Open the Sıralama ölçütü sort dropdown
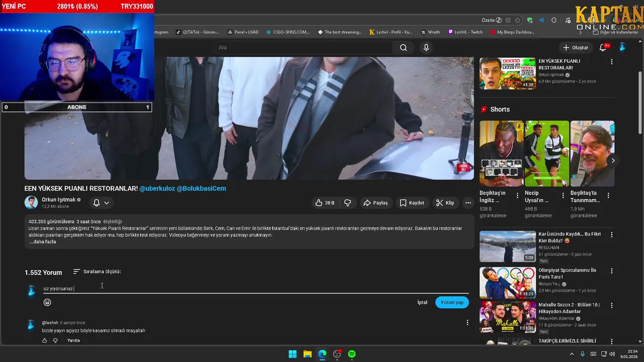Viewport: 644px width, 362px height. pyautogui.click(x=97, y=271)
